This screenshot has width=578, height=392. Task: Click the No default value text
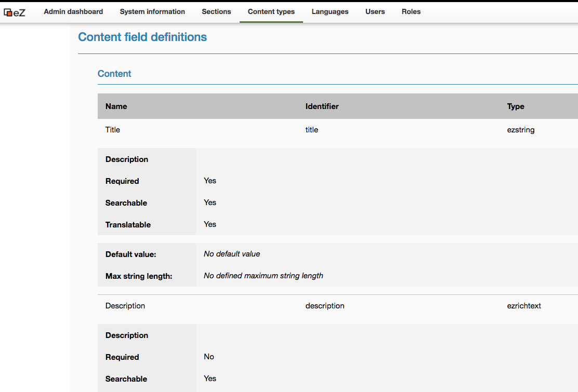point(232,254)
